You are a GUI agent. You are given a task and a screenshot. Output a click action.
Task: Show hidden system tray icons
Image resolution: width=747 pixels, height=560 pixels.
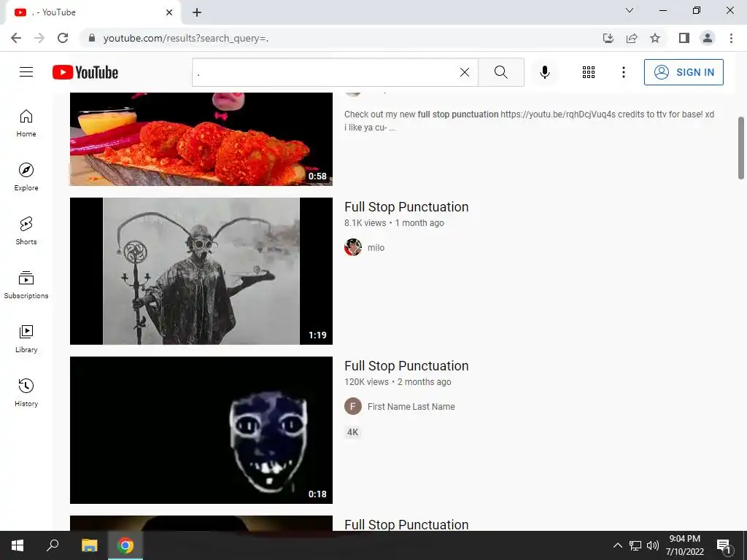point(617,545)
